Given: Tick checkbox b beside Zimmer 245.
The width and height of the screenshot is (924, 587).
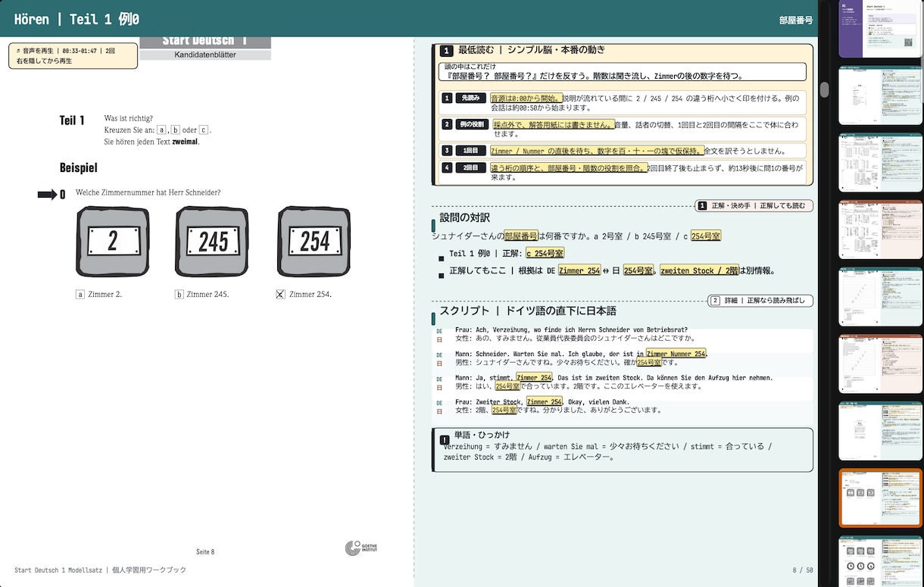Looking at the screenshot, I should [179, 295].
